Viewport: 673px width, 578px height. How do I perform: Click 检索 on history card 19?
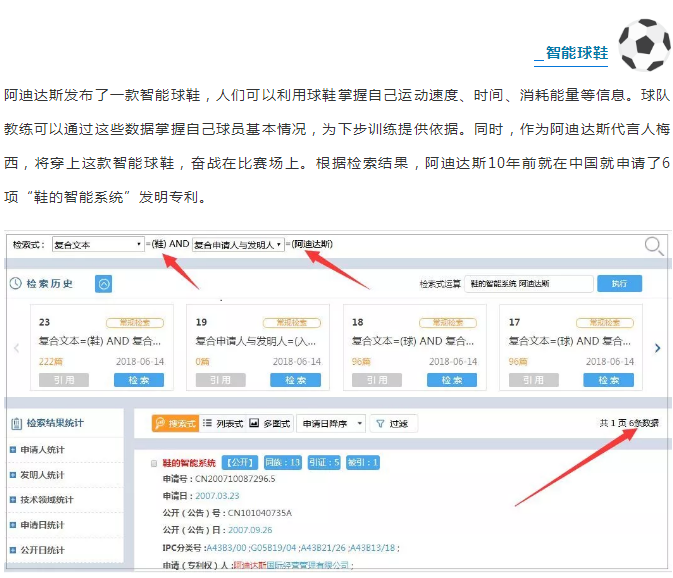(x=296, y=380)
